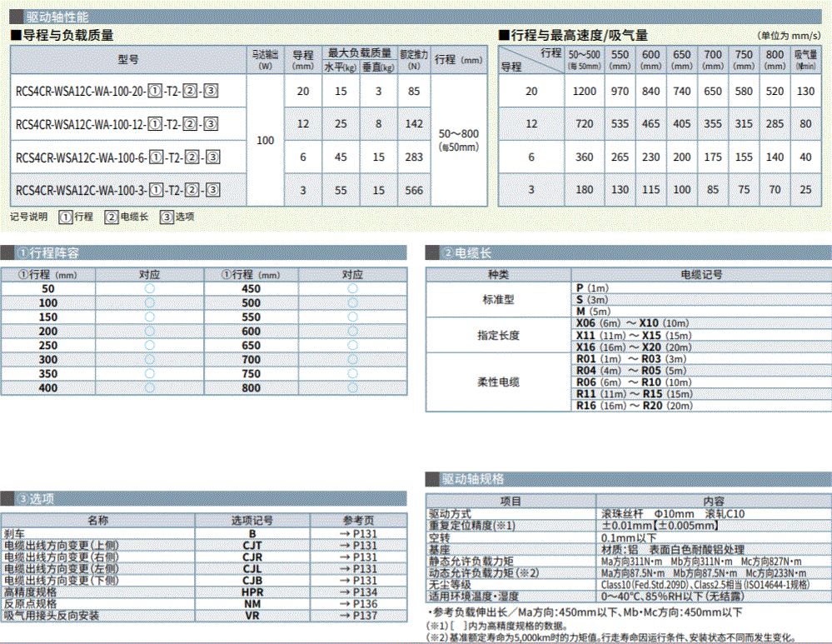Click the ②电缆长 legend label under 记号说明
Image resolution: width=832 pixels, height=644 pixels.
(127, 217)
